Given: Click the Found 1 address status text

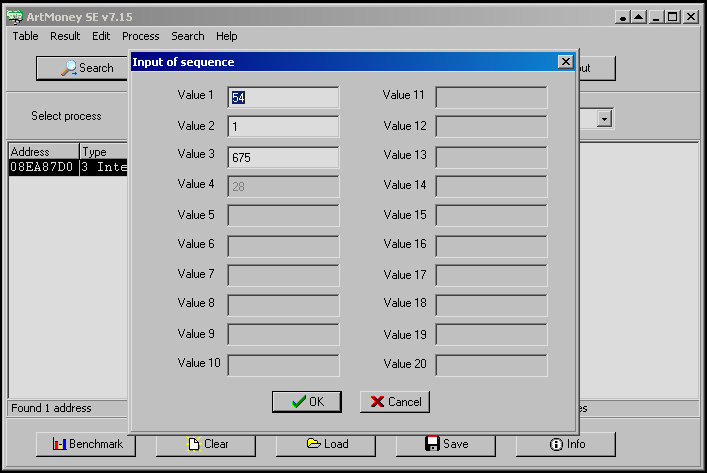Looking at the screenshot, I should [51, 408].
